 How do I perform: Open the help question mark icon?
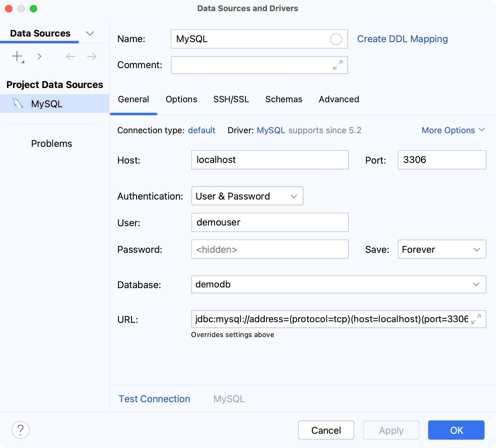pos(20,430)
